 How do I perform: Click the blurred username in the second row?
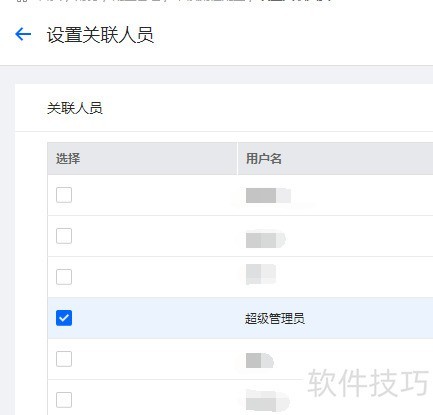pos(266,239)
